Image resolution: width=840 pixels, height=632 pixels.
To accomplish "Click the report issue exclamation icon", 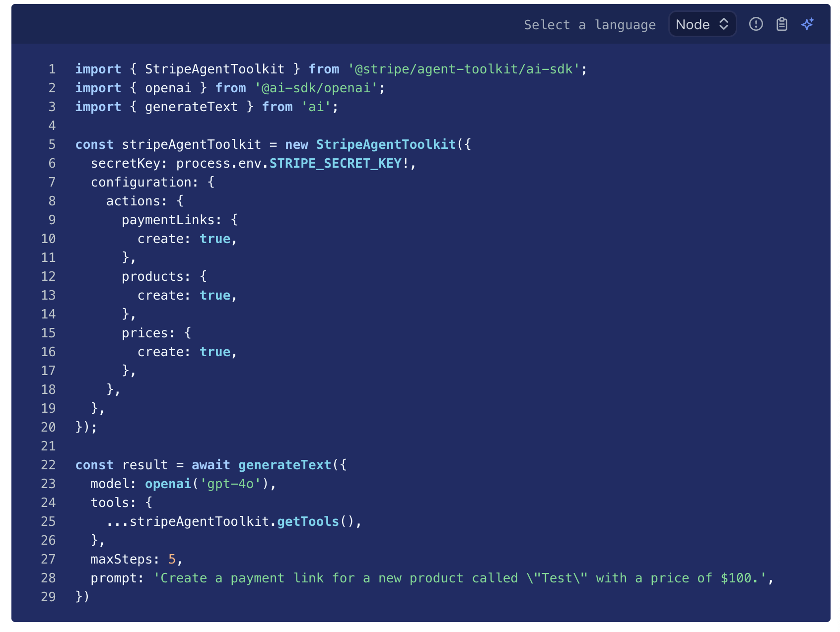I will (x=756, y=24).
